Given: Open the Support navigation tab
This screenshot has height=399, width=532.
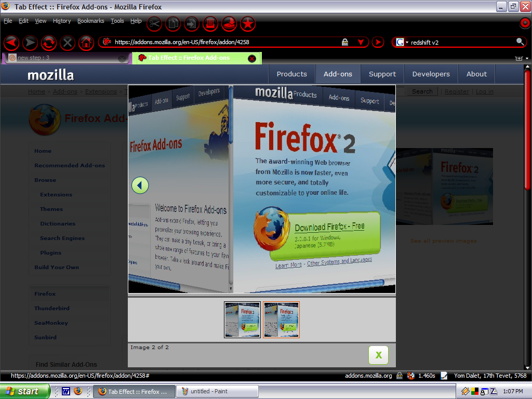Looking at the screenshot, I should (382, 74).
